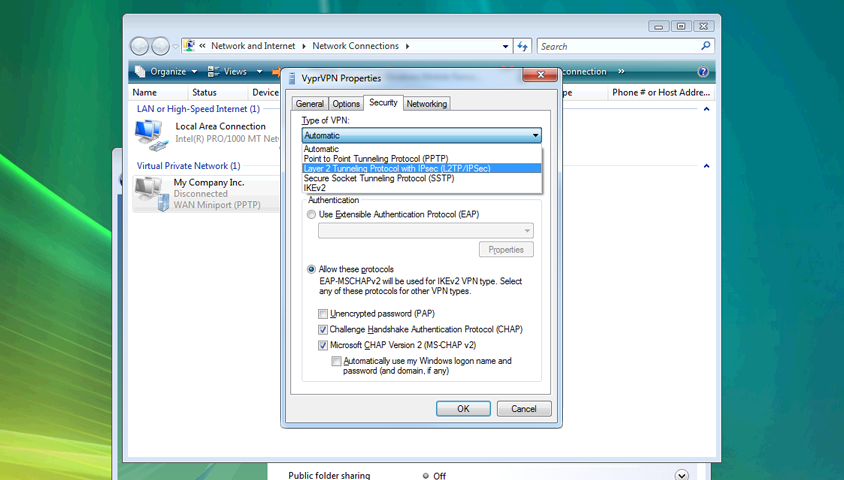Click the search magnifier icon
The width and height of the screenshot is (844, 480).
tap(706, 46)
